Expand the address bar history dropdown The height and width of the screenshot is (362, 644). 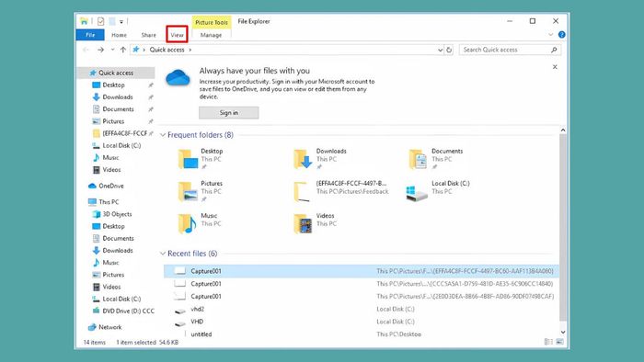[x=440, y=50]
